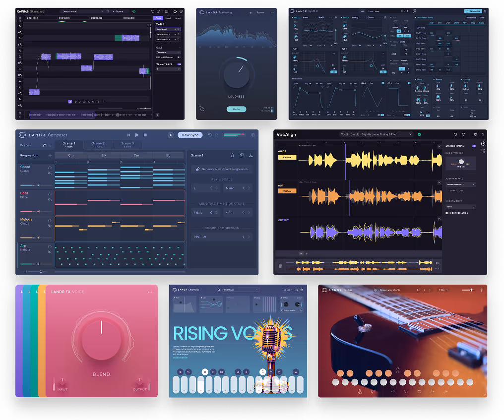Mute the Chord track

click(50, 173)
